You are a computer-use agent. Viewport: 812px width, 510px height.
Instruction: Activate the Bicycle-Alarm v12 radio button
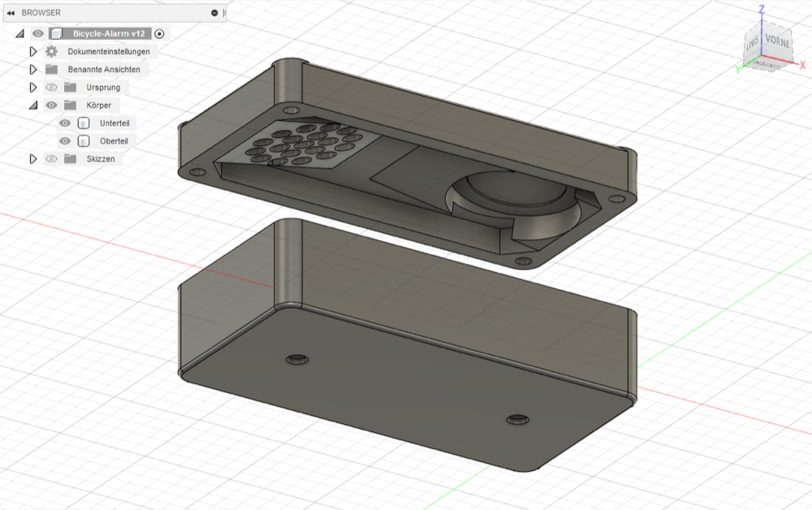pyautogui.click(x=159, y=33)
